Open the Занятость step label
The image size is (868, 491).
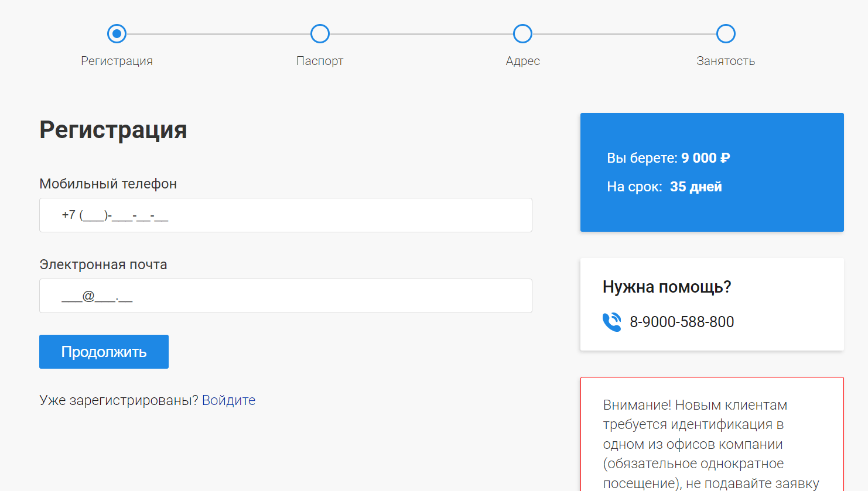click(x=726, y=61)
